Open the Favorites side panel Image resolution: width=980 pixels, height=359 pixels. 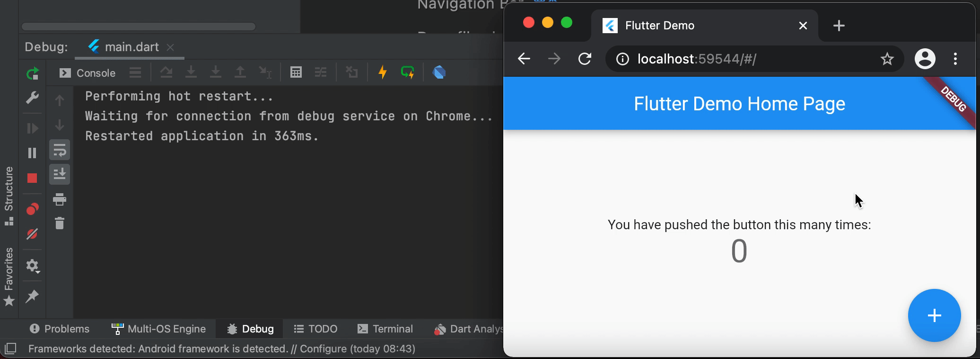coord(9,277)
